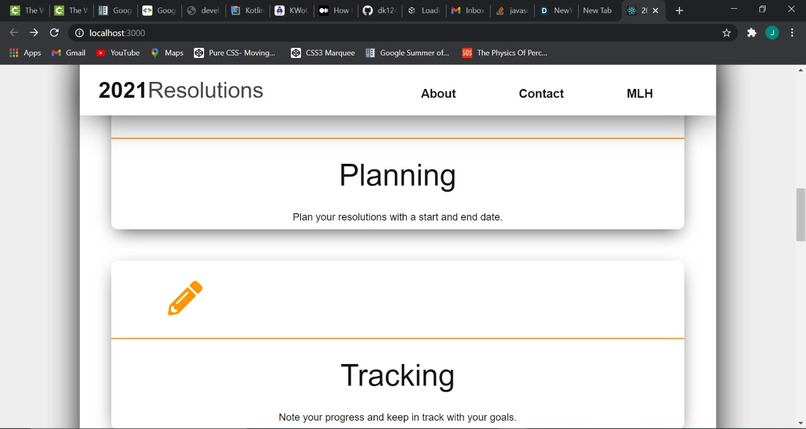
Task: Switch to the GitHub dk12 tab
Action: coord(380,10)
